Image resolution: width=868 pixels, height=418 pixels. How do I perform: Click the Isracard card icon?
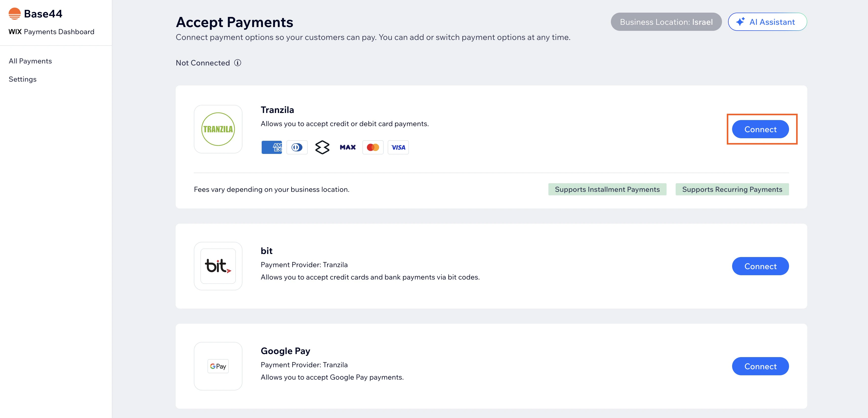coord(322,147)
